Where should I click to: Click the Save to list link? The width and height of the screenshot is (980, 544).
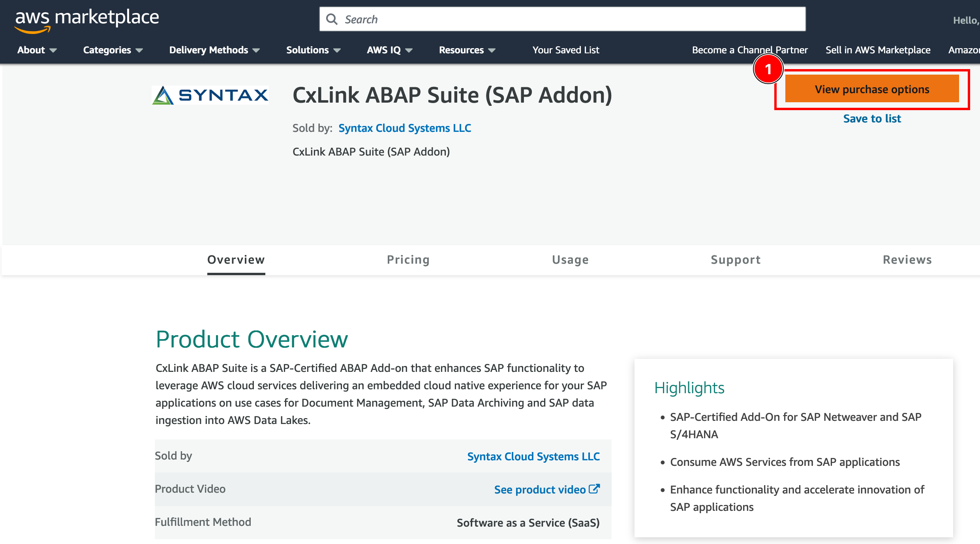872,118
